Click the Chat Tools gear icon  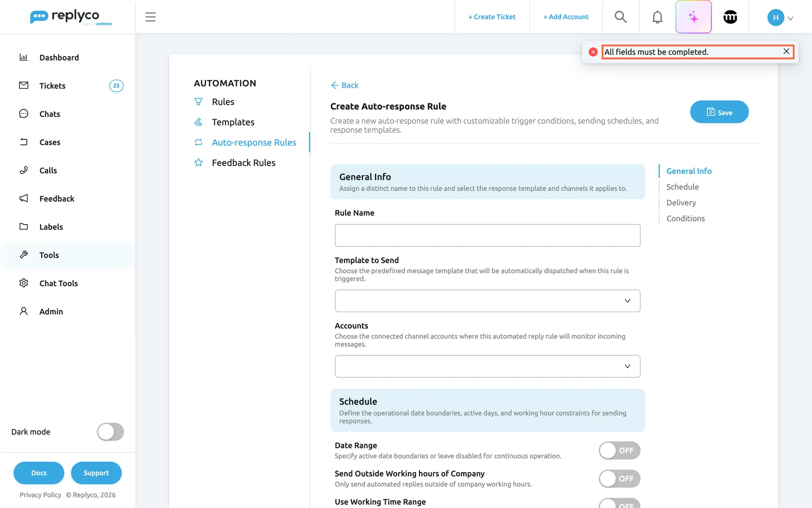pos(24,283)
